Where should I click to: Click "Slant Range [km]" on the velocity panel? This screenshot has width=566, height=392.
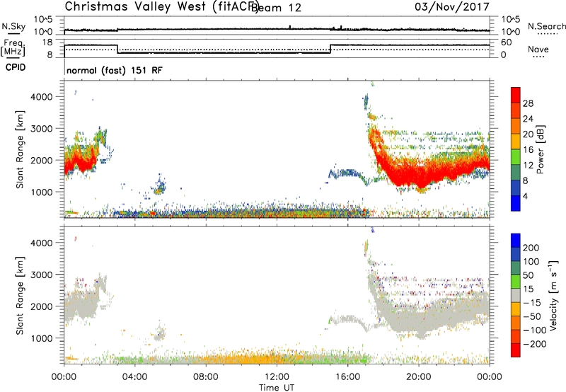click(x=20, y=296)
